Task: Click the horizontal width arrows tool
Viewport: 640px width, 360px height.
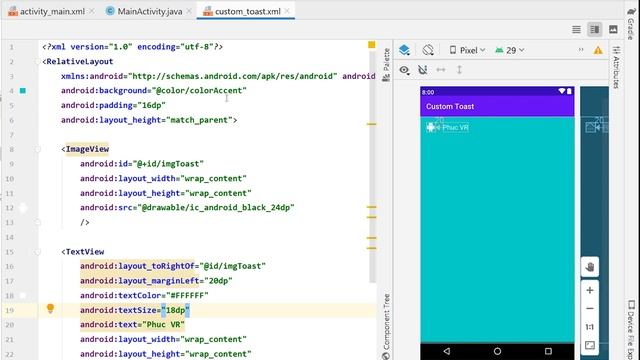Action: pos(441,70)
